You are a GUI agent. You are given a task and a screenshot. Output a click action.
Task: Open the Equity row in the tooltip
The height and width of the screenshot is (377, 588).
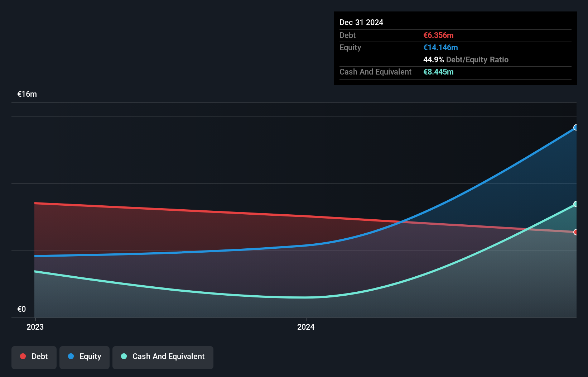tap(350, 47)
